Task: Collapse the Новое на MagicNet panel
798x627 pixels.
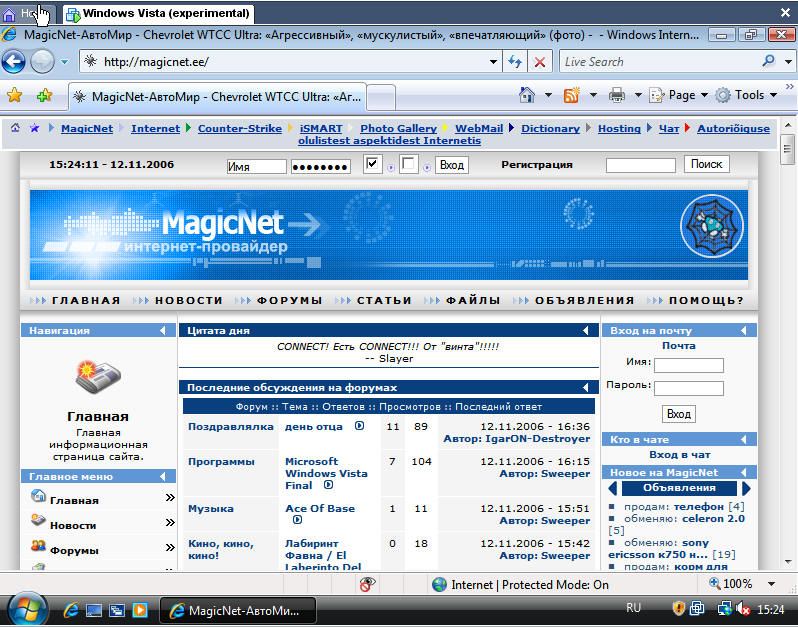Action: (744, 472)
